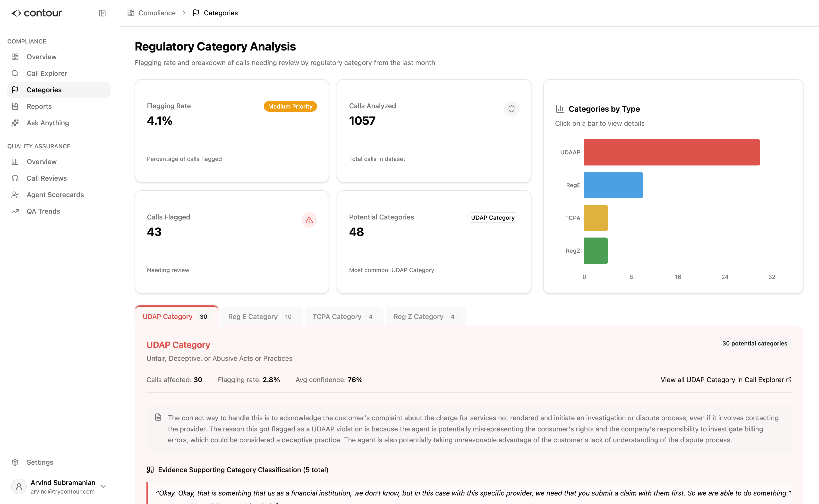The image size is (819, 504).
Task: Click the Call Reviews headphones icon
Action: (15, 178)
